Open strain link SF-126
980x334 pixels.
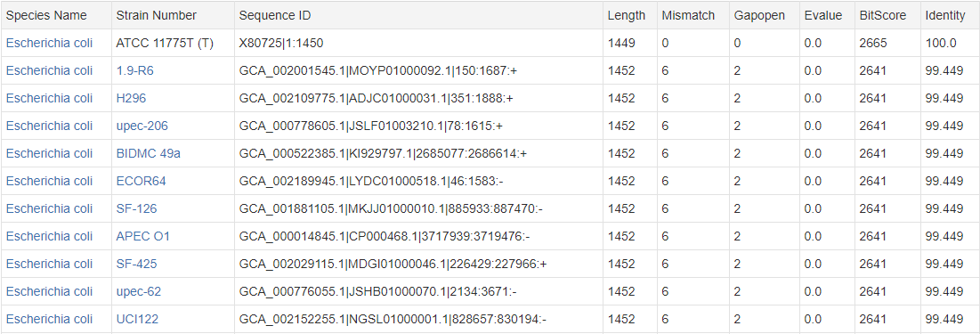[x=137, y=208]
